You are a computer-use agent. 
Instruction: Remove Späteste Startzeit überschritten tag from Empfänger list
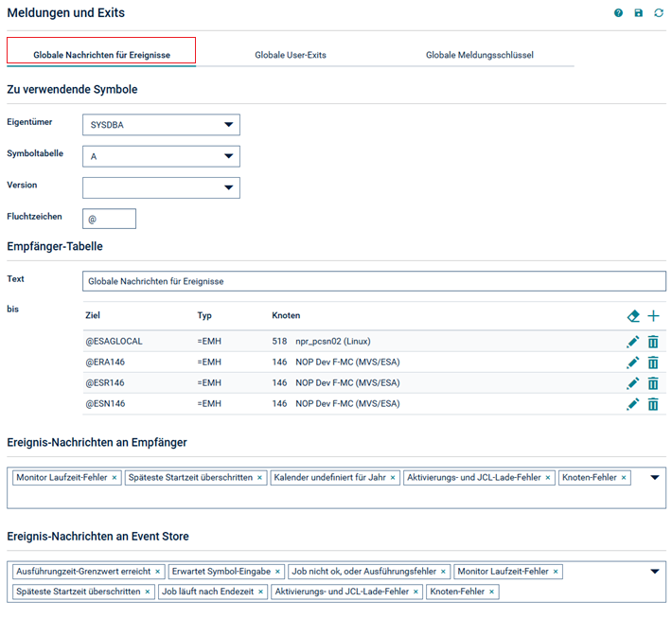259,478
